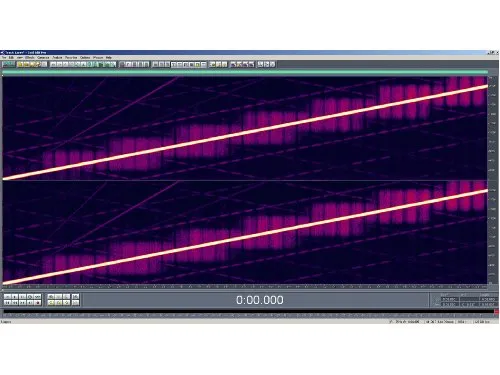Click the Go to End transport button
500x375 pixels.
30,303
